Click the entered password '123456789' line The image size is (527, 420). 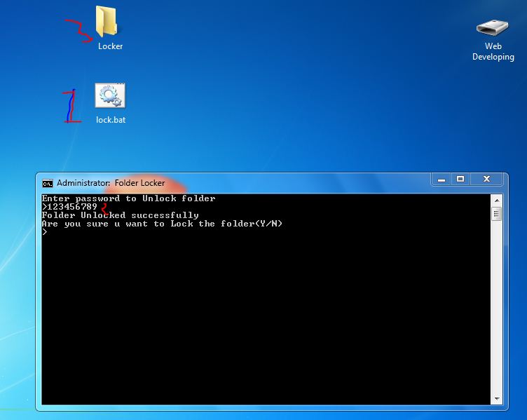click(x=69, y=207)
